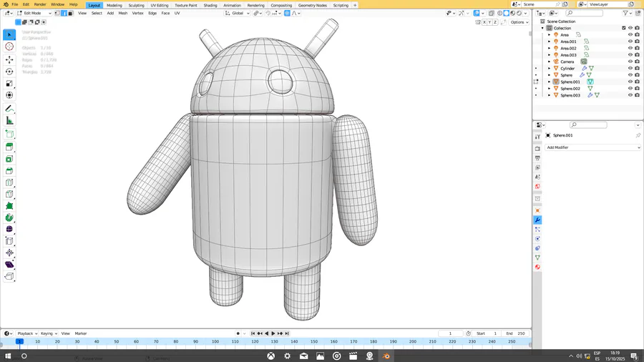The height and width of the screenshot is (362, 644).
Task: Open the Add Modifier dropdown
Action: tap(592, 147)
